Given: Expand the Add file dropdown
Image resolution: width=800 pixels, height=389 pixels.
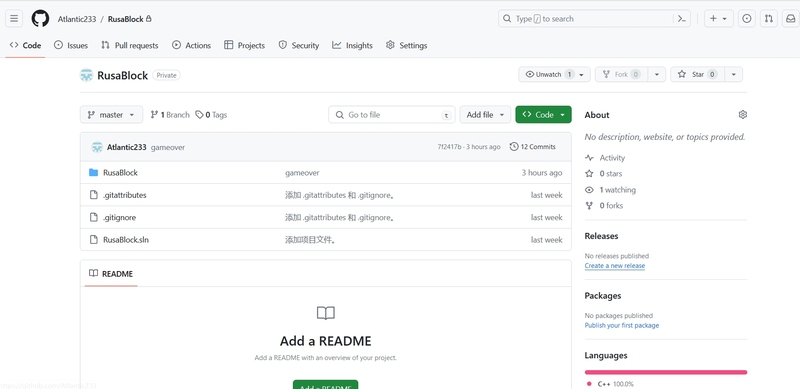Looking at the screenshot, I should (485, 115).
